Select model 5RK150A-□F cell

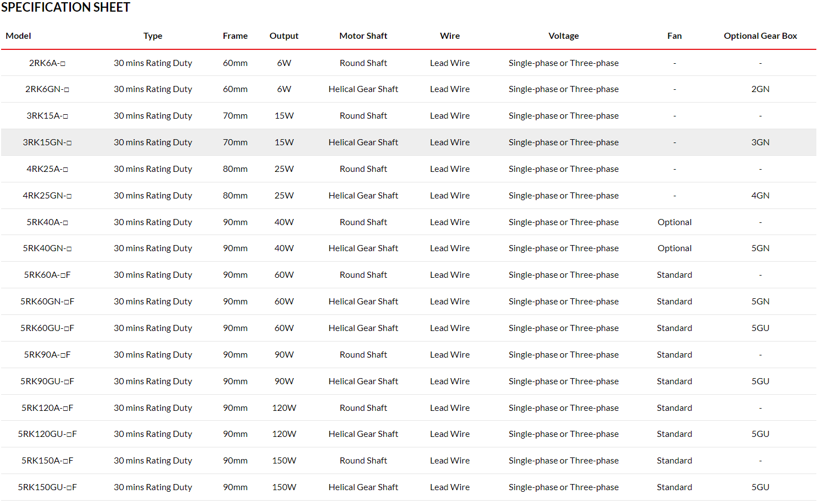coord(47,461)
